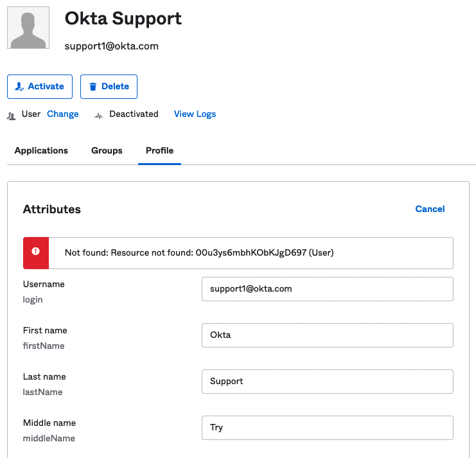The width and height of the screenshot is (476, 458).
Task: Select the Profile tab
Action: [x=159, y=150]
